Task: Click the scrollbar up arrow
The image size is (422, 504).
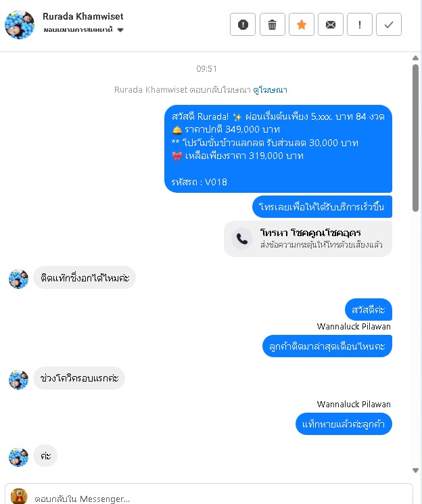Action: pyautogui.click(x=415, y=58)
